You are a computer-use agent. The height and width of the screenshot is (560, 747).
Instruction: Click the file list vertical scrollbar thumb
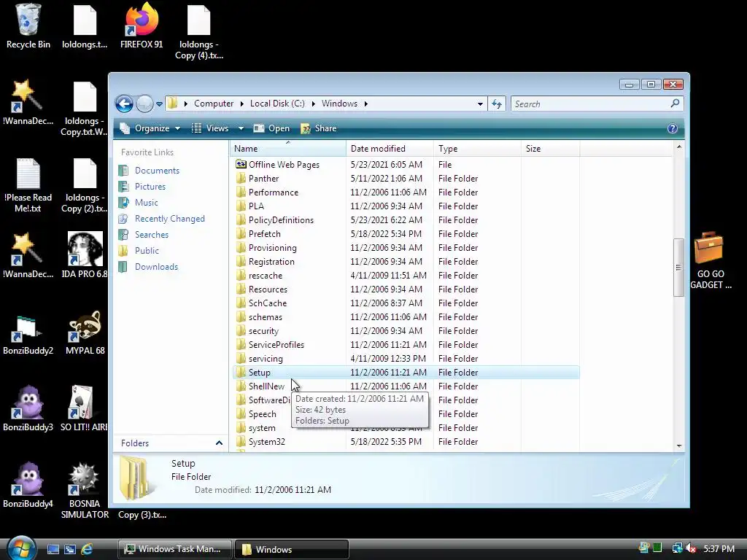click(678, 268)
